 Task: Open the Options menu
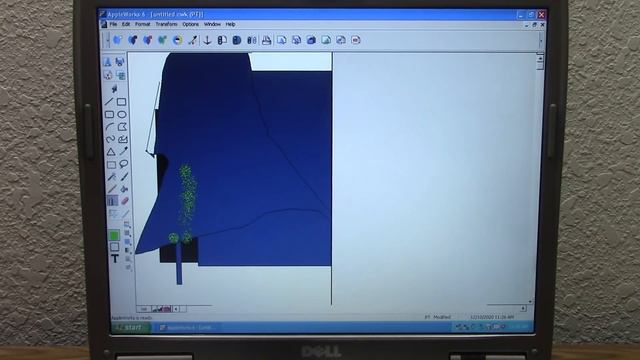[191, 24]
